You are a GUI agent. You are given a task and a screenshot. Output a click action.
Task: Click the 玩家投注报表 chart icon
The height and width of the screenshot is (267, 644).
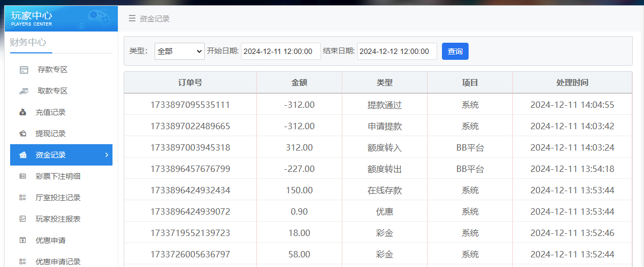point(22,219)
